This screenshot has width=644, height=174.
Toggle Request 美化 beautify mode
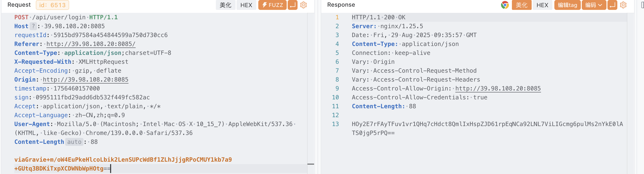point(225,5)
